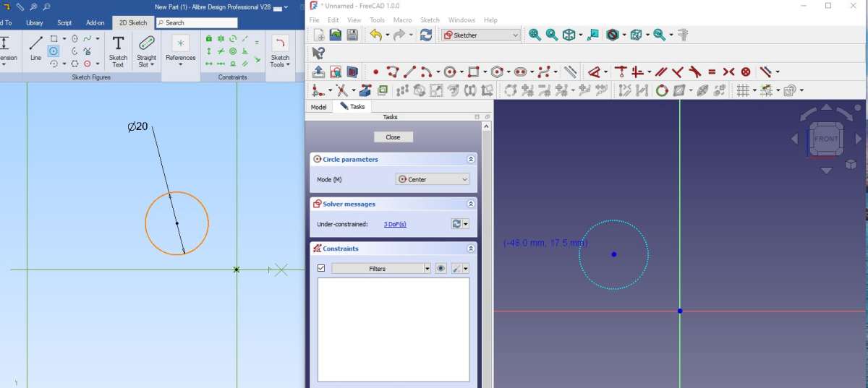868x388 pixels.
Task: Select the FreeCAD slot tool
Action: pyautogui.click(x=520, y=72)
